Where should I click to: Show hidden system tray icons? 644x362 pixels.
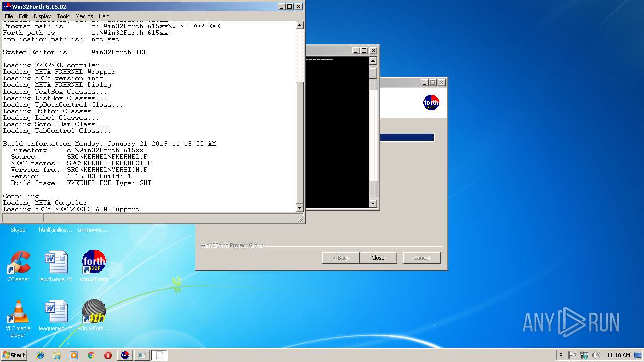[561, 355]
